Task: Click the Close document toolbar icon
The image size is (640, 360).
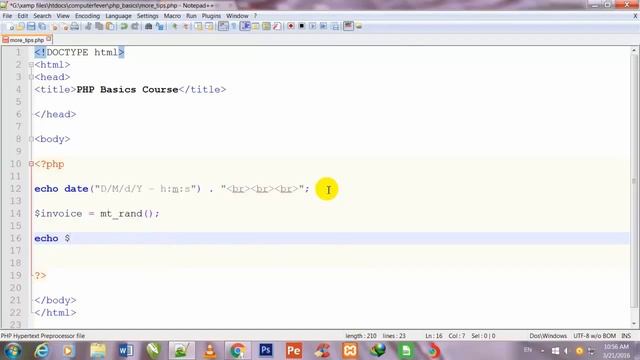Action: [x=54, y=27]
